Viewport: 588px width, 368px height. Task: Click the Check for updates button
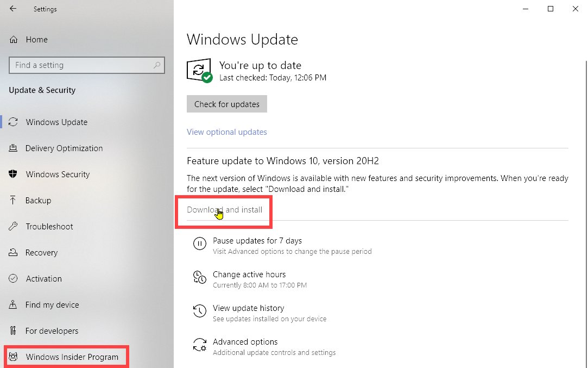click(227, 104)
